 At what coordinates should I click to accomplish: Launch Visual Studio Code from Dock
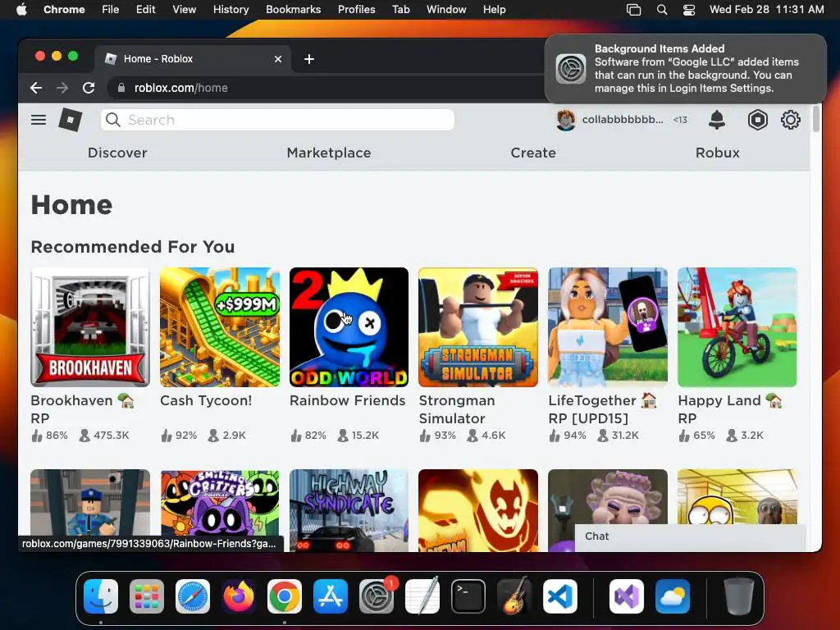pos(559,596)
